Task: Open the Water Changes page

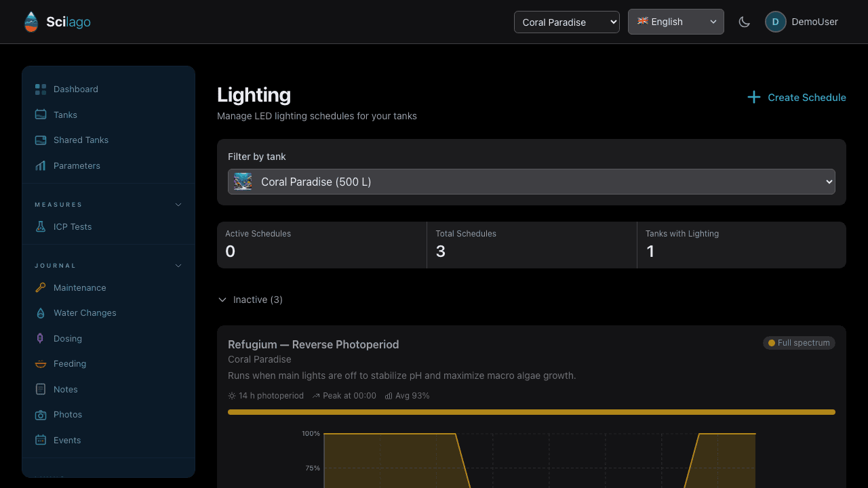Action: click(x=108, y=313)
